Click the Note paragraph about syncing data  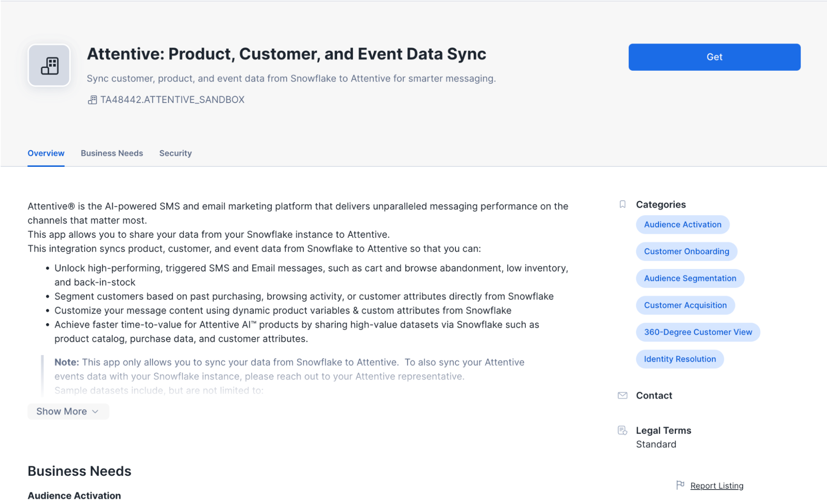click(289, 369)
